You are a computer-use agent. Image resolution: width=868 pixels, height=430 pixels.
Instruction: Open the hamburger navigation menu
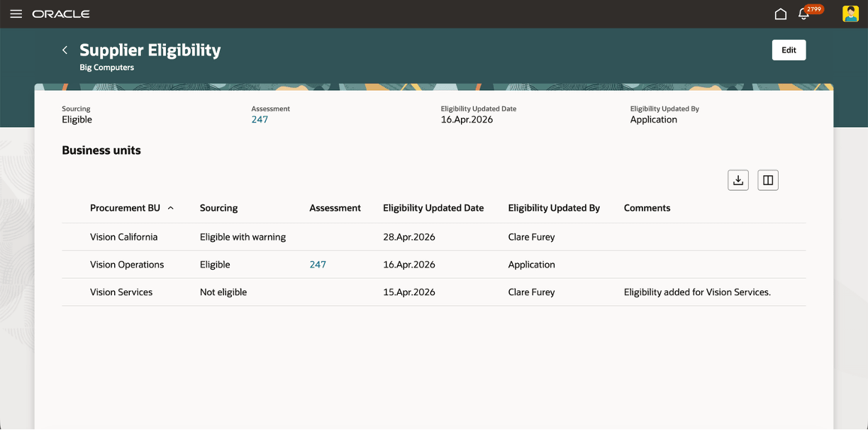coord(16,14)
